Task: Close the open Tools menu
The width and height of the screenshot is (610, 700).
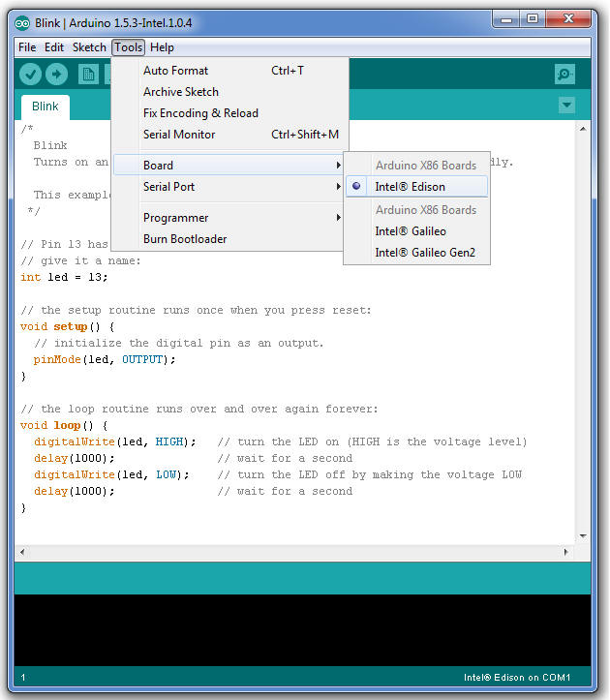Action: [x=129, y=47]
